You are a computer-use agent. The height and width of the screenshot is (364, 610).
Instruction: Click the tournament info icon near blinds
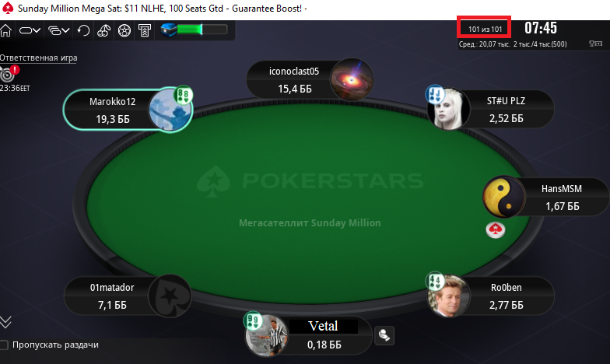coord(596,44)
